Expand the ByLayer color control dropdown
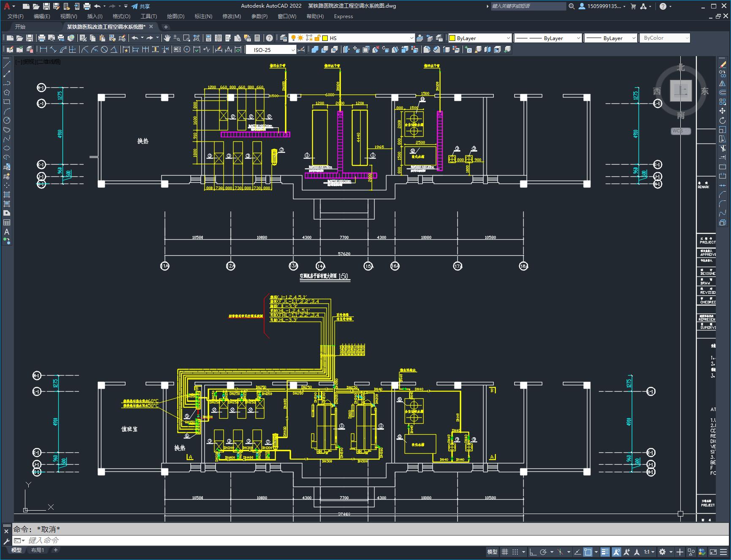Viewport: 731px width, 560px height. (508, 38)
